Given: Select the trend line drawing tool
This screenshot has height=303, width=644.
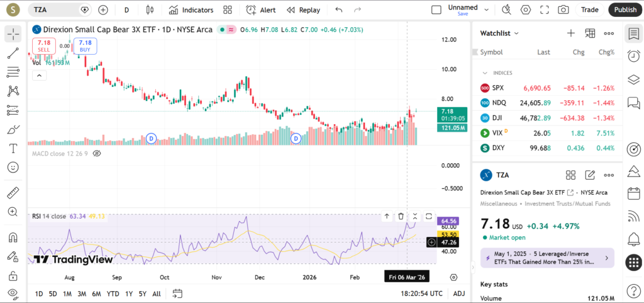Looking at the screenshot, I should (13, 53).
